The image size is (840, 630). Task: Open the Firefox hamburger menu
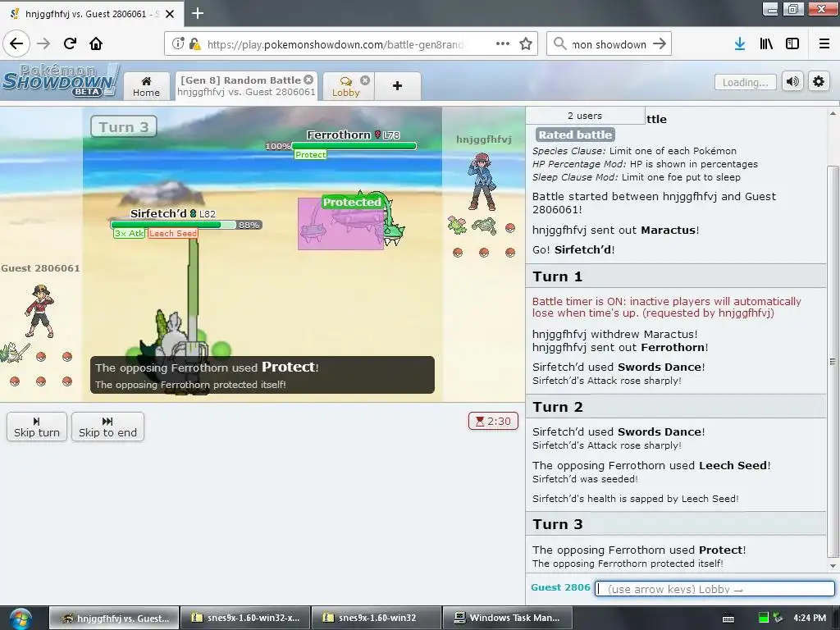824,43
